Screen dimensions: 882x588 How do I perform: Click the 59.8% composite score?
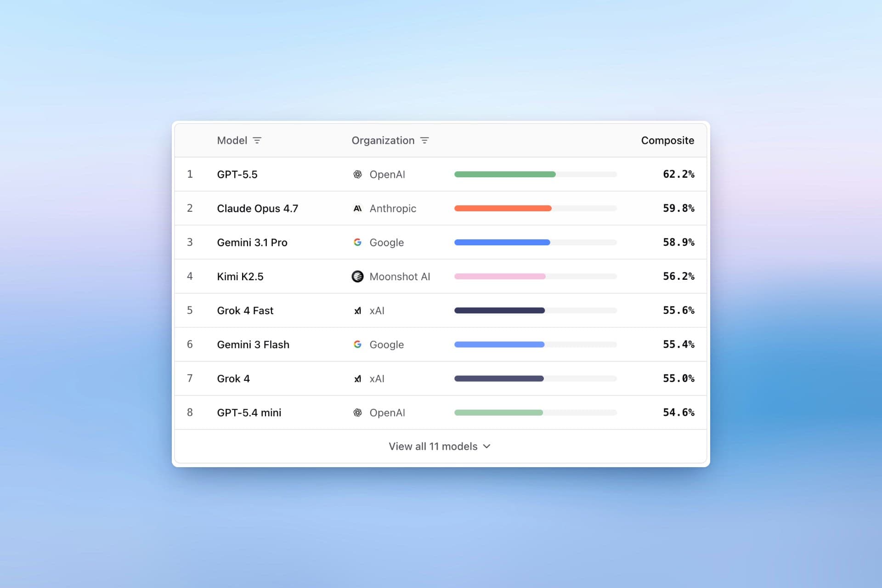678,209
